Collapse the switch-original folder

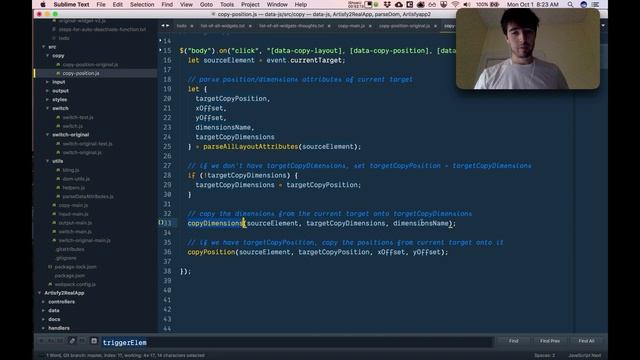(48, 135)
